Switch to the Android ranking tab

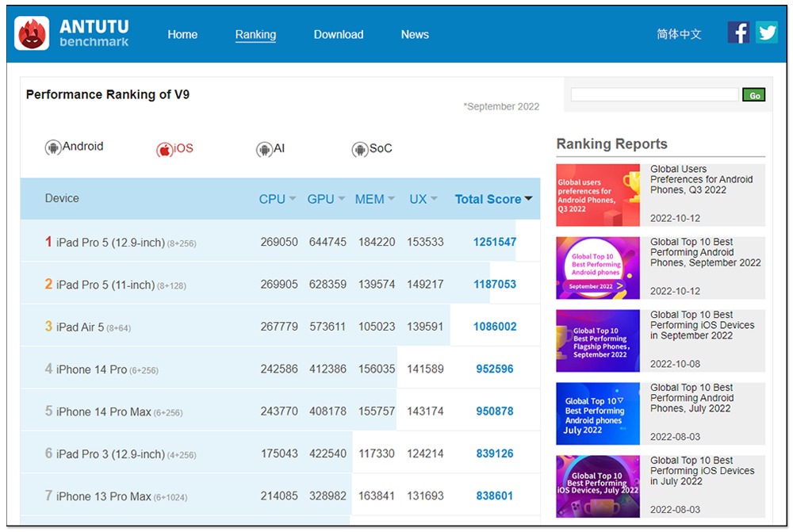pos(75,147)
